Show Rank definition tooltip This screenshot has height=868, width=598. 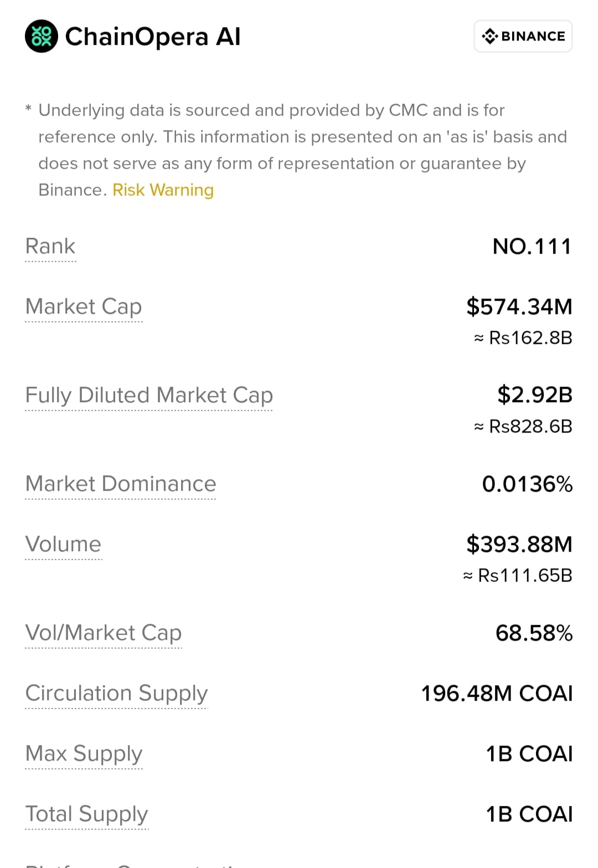pos(50,246)
